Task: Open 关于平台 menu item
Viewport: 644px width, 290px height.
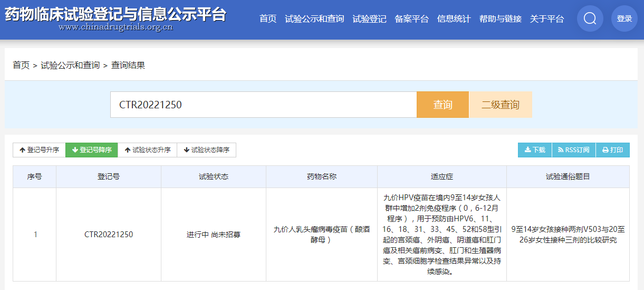Action: [x=546, y=19]
